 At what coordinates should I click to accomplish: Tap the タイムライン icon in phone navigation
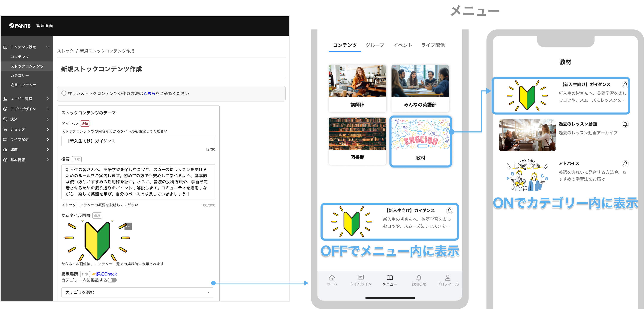point(361,278)
